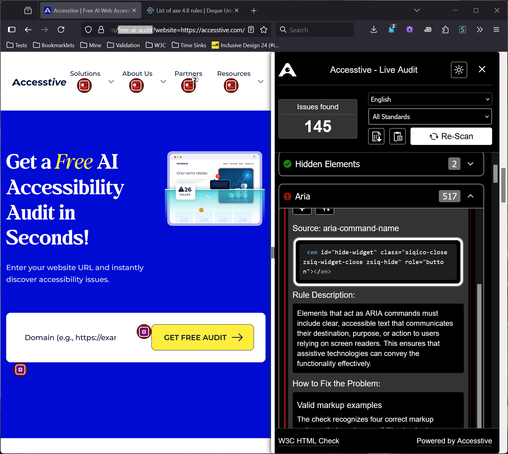Click the aria-command-name source code block

click(x=378, y=262)
